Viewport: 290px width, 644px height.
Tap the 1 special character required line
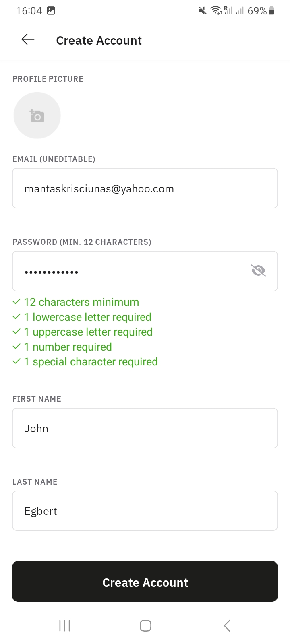click(x=85, y=362)
